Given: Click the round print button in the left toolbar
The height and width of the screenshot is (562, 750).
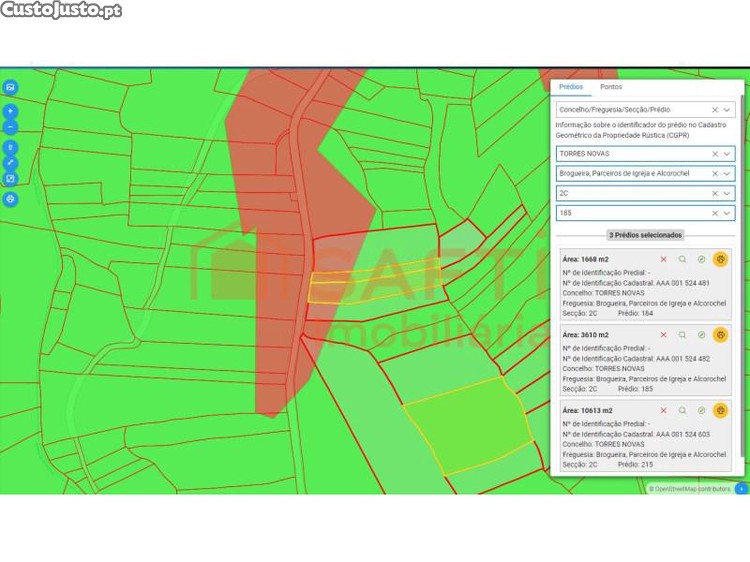Looking at the screenshot, I should pos(11,198).
